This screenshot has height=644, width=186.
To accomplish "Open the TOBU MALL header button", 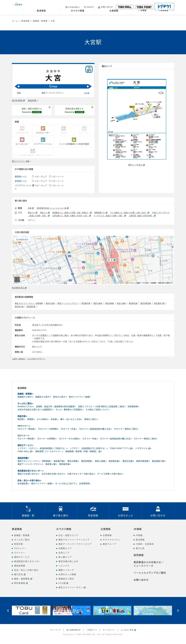I will pos(125,7).
